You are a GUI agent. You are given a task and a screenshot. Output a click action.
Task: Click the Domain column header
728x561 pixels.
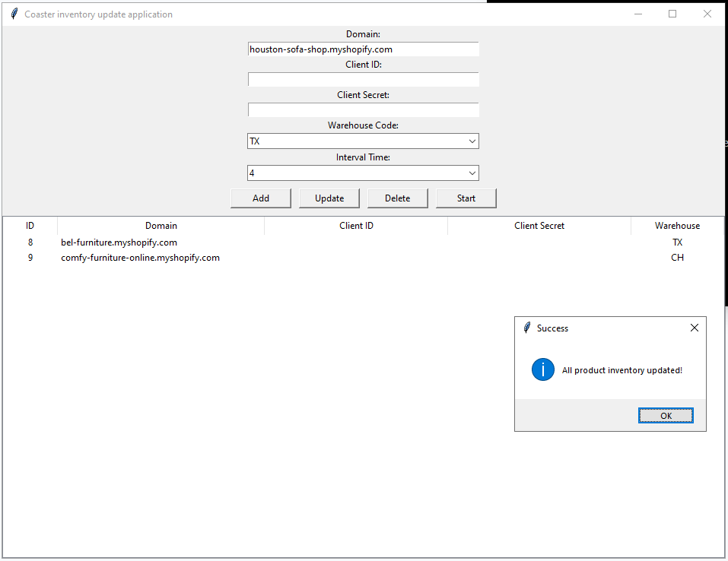(x=161, y=225)
